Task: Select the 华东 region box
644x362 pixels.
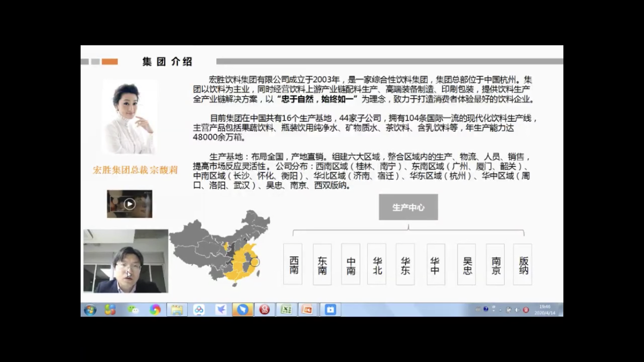Action: click(405, 264)
